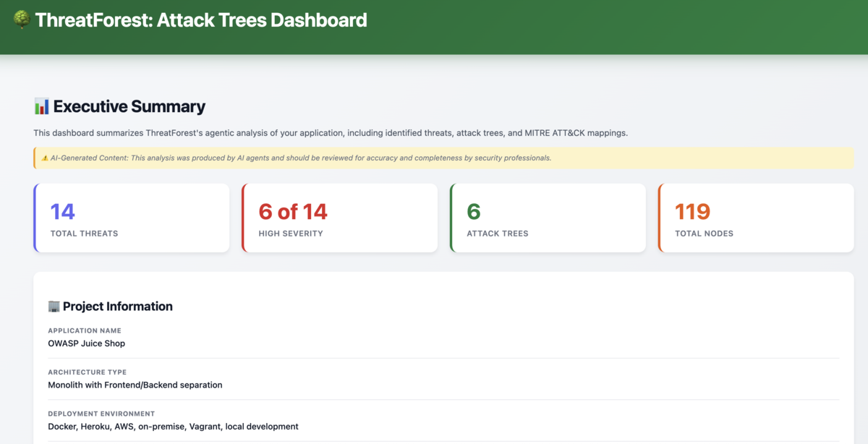Click the Project Information heading
Image resolution: width=868 pixels, height=444 pixels.
(118, 307)
